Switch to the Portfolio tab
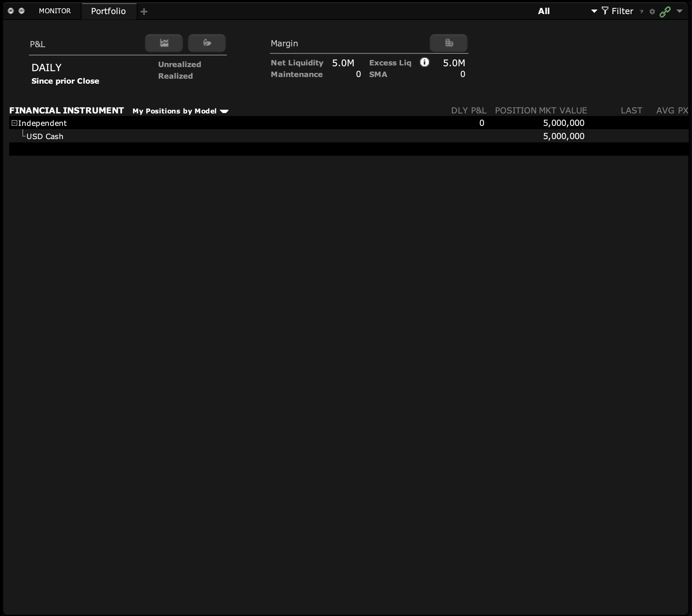This screenshot has height=616, width=692. 108,11
